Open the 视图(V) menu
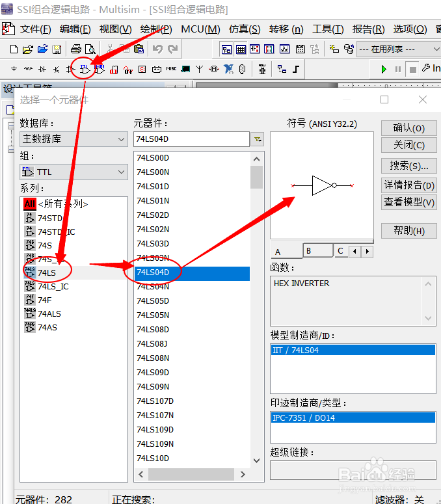 click(x=115, y=29)
